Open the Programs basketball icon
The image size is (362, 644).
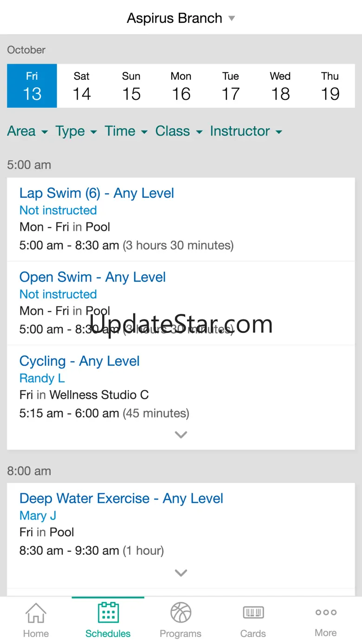pos(181,612)
